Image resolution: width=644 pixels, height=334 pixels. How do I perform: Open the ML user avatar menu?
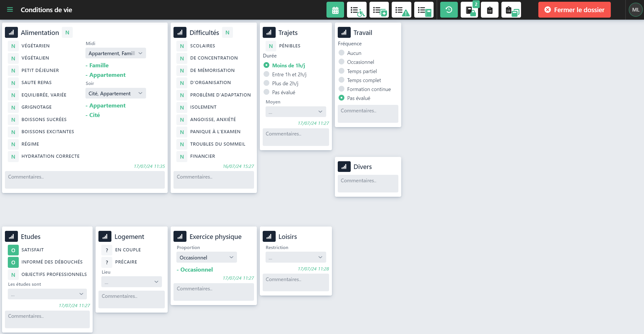tap(635, 10)
